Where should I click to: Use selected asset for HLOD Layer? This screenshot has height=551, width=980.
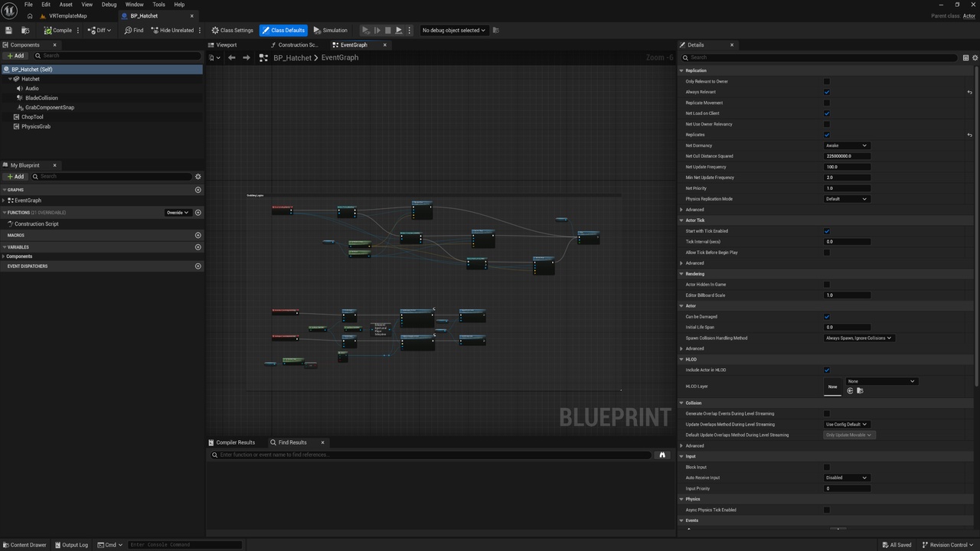coord(850,391)
